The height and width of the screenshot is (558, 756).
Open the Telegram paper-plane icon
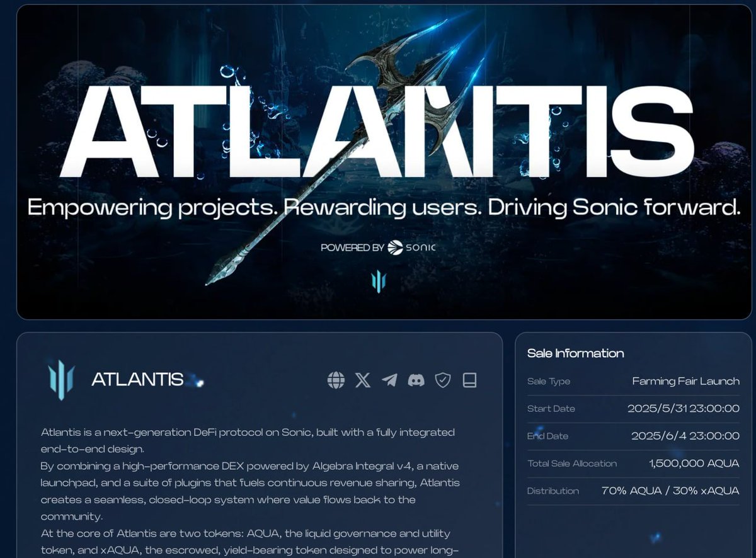coord(389,380)
